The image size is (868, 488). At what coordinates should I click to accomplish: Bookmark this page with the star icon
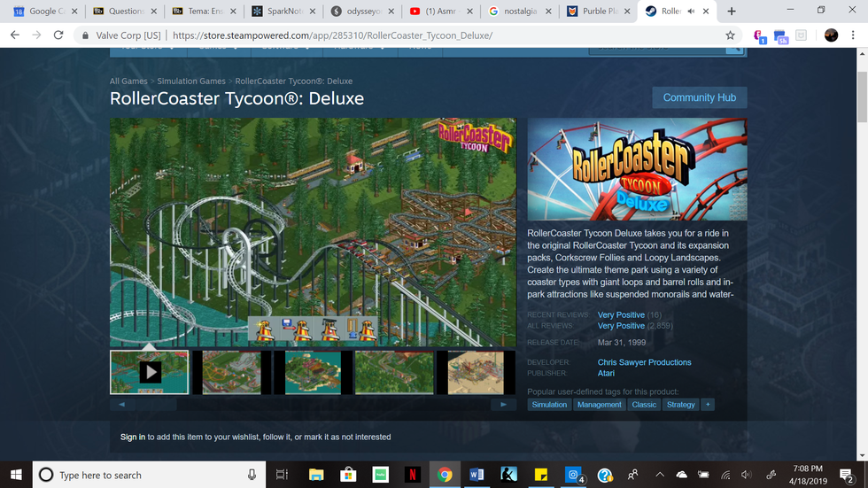click(x=730, y=35)
